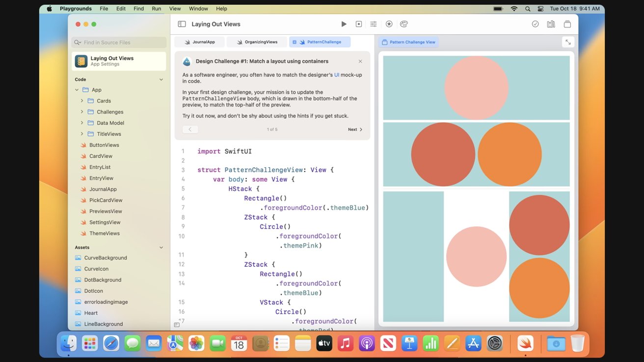Viewport: 644px width, 362px height.
Task: Dismiss the Design Challenge banner
Action: click(360, 61)
